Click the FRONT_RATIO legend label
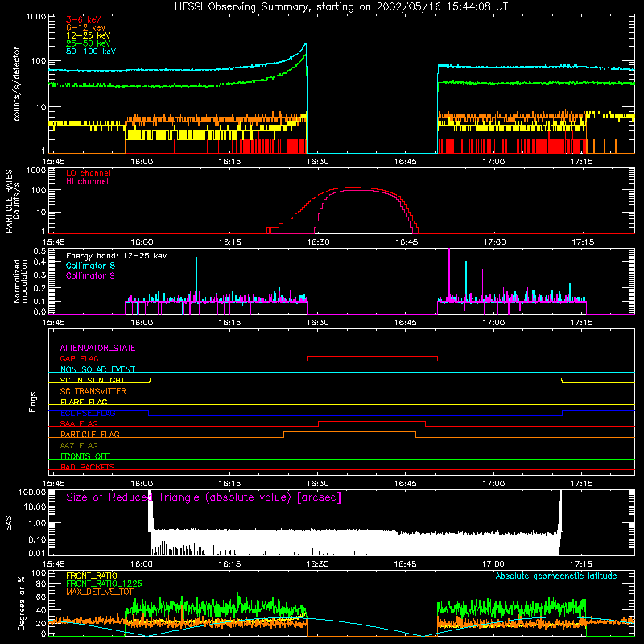644x644 pixels. (92, 576)
